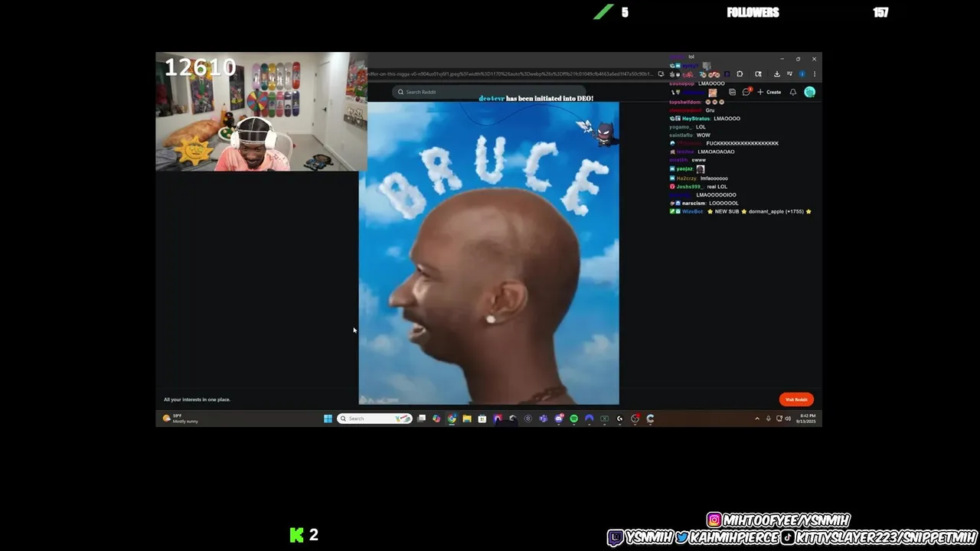
Task: Open Task View on the taskbar
Action: (x=421, y=419)
